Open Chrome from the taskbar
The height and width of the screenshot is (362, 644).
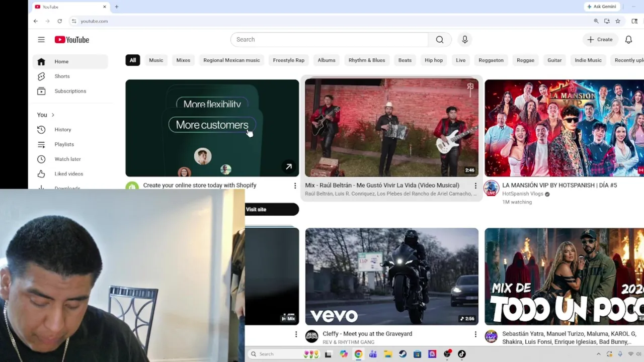pos(358,354)
